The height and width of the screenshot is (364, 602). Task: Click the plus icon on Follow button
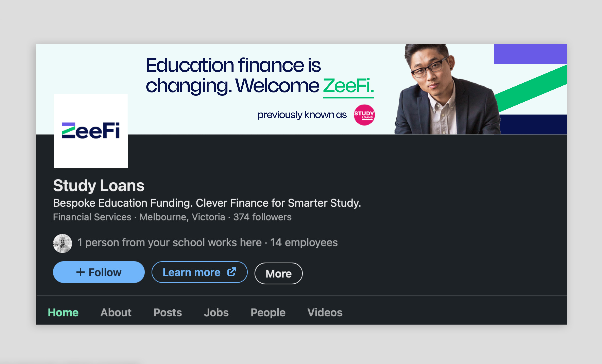(80, 272)
